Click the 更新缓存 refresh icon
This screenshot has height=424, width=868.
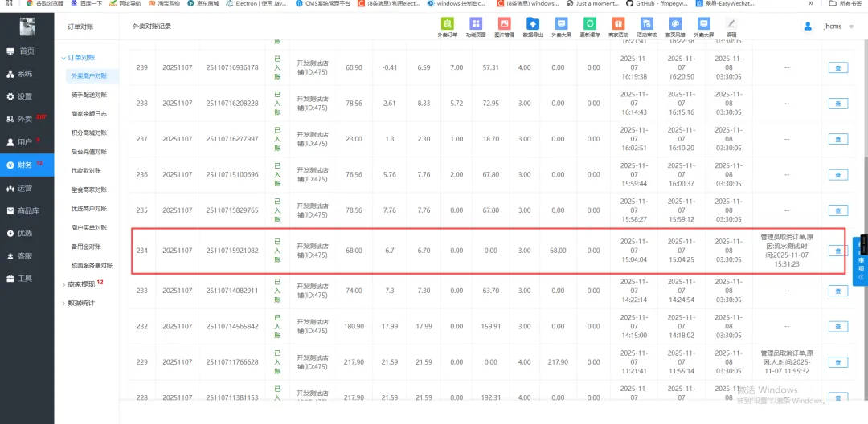point(589,27)
